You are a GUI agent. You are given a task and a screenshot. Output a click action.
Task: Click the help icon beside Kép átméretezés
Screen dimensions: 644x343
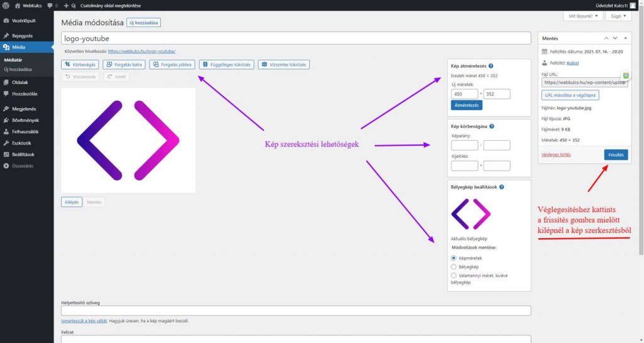[x=491, y=65]
